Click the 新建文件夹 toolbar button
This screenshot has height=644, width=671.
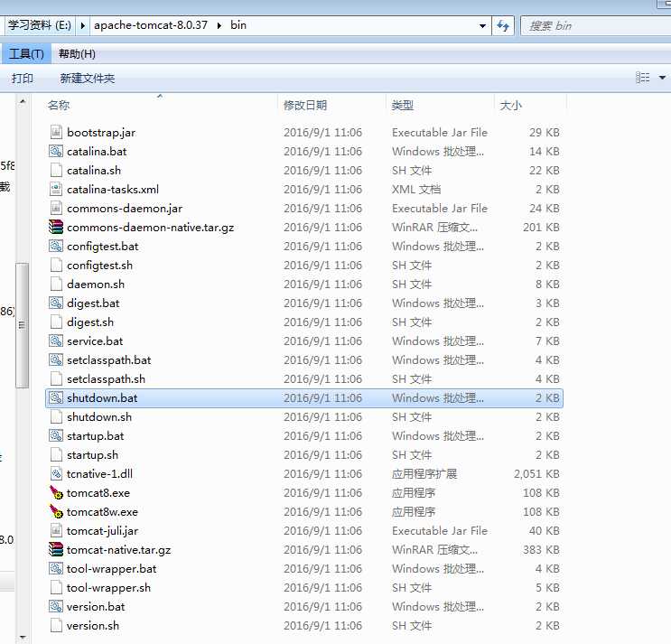88,79
